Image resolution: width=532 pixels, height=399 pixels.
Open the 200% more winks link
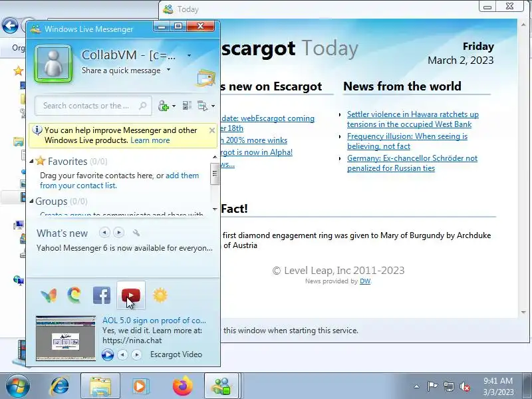point(255,140)
